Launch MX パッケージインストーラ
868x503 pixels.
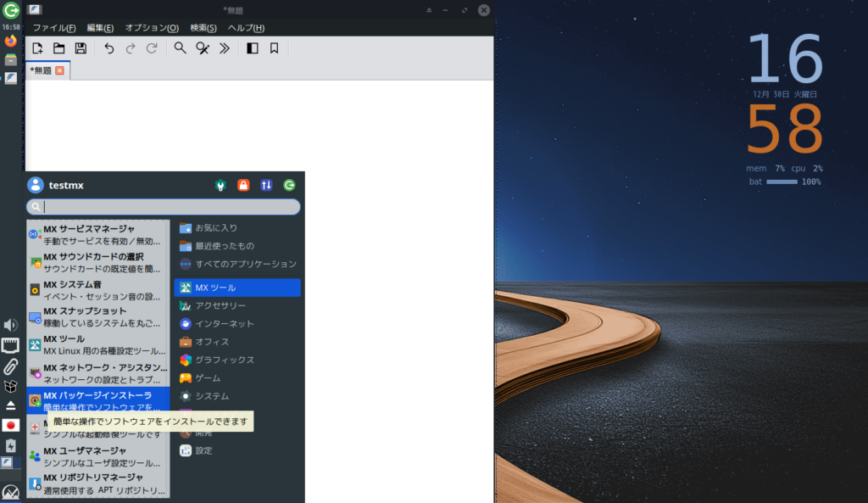[97, 400]
